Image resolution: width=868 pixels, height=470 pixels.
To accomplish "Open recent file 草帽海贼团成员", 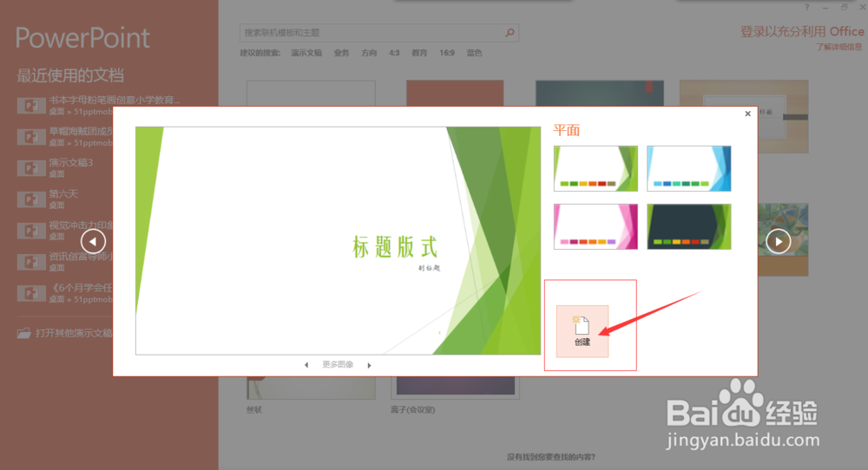I will (x=65, y=136).
